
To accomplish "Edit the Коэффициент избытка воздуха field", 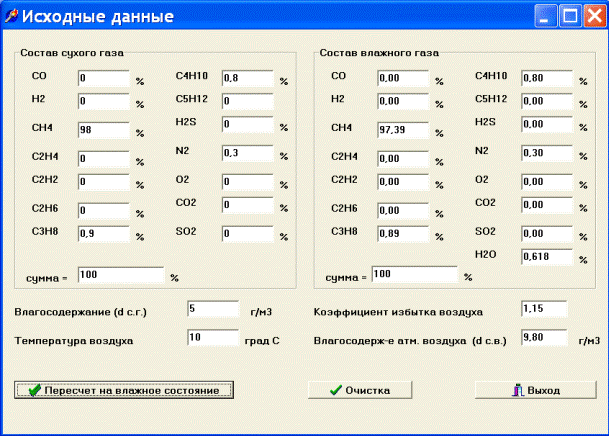I will tap(544, 310).
